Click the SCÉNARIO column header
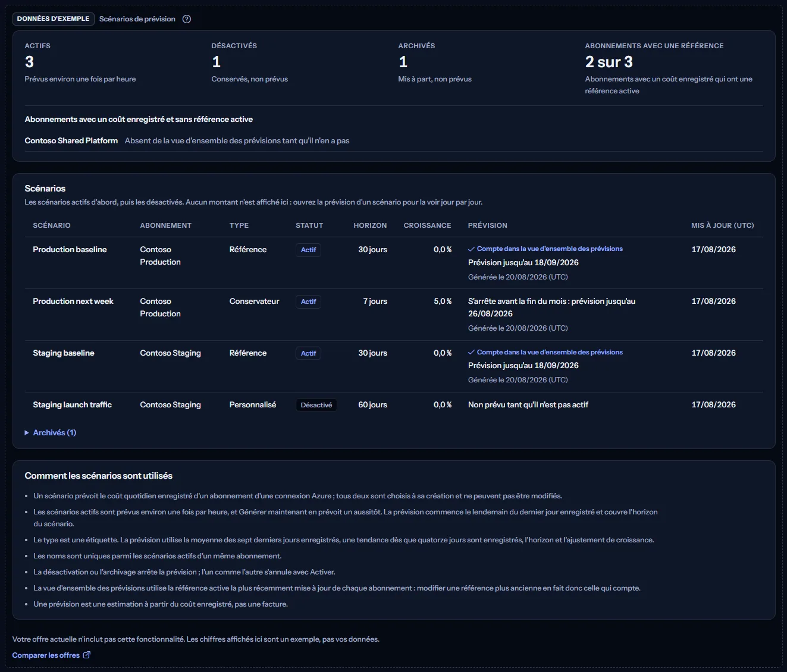 52,226
